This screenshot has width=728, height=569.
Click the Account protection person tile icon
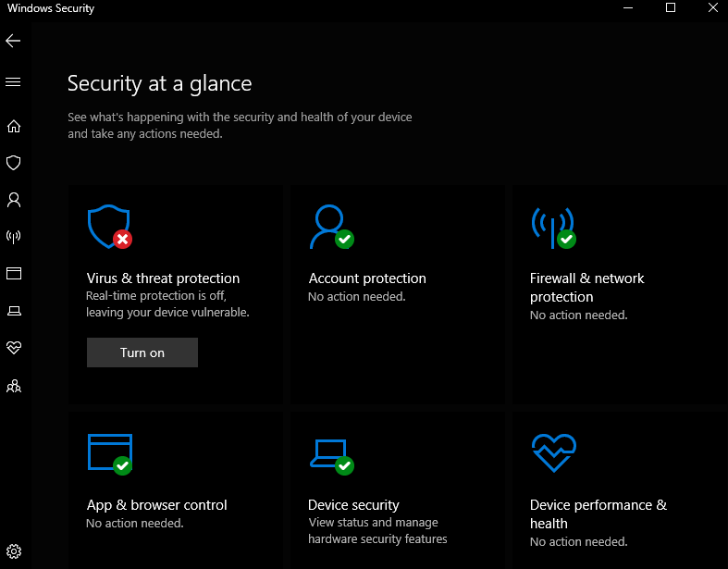pyautogui.click(x=331, y=227)
